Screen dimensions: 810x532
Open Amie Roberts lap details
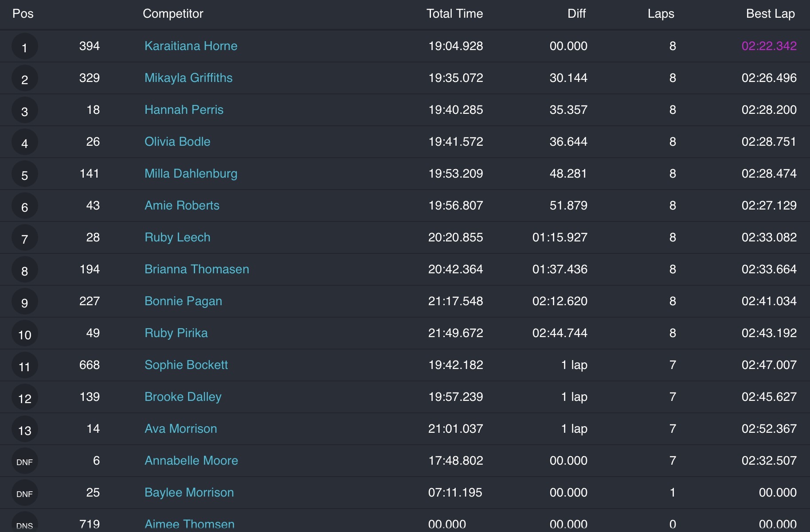[x=182, y=206]
